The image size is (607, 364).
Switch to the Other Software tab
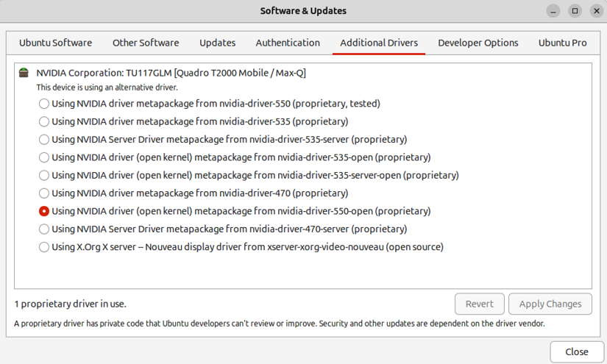coord(146,43)
